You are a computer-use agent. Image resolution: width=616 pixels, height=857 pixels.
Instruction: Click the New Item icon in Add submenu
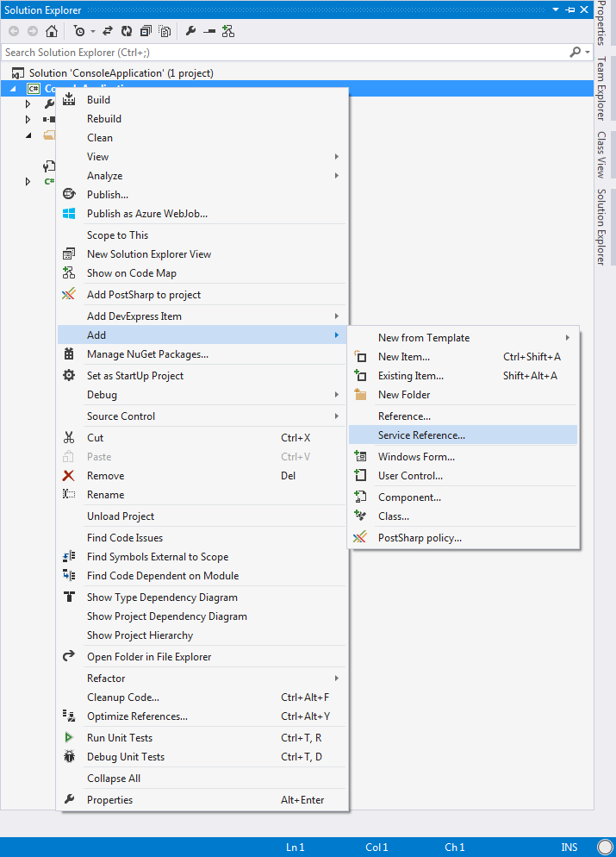[360, 357]
